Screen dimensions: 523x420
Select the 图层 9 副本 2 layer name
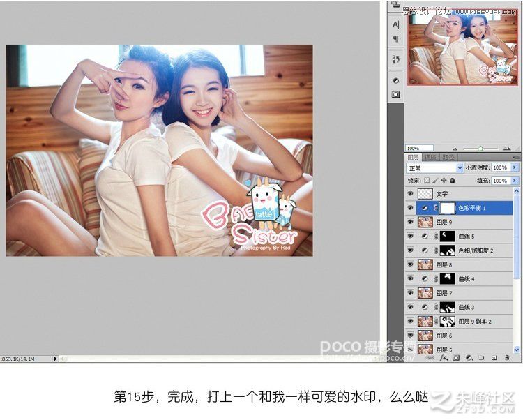click(475, 322)
